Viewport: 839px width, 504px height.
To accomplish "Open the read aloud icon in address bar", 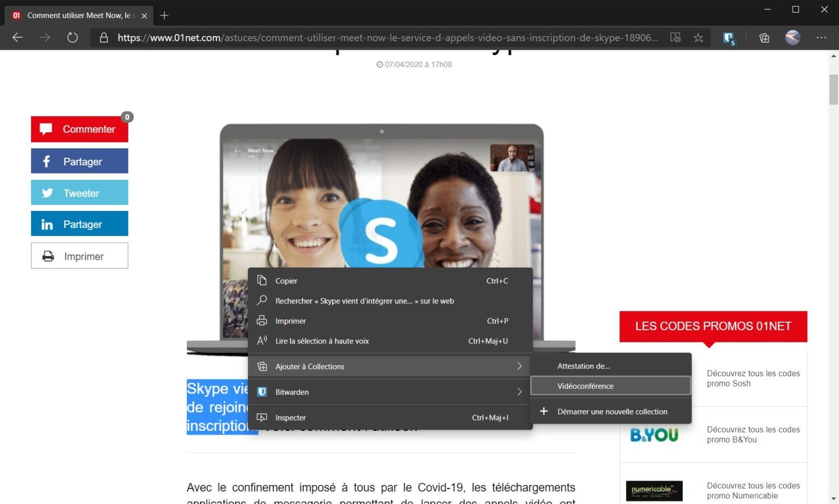I will point(676,38).
